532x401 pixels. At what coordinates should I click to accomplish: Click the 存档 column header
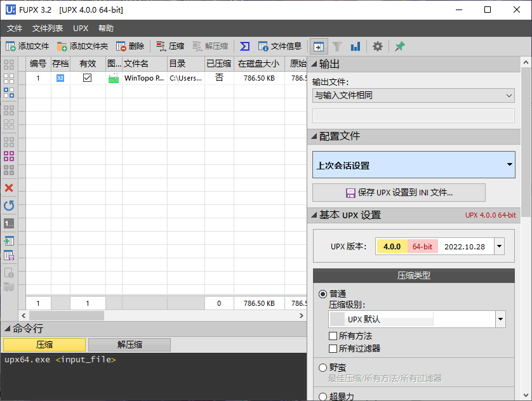click(x=60, y=63)
